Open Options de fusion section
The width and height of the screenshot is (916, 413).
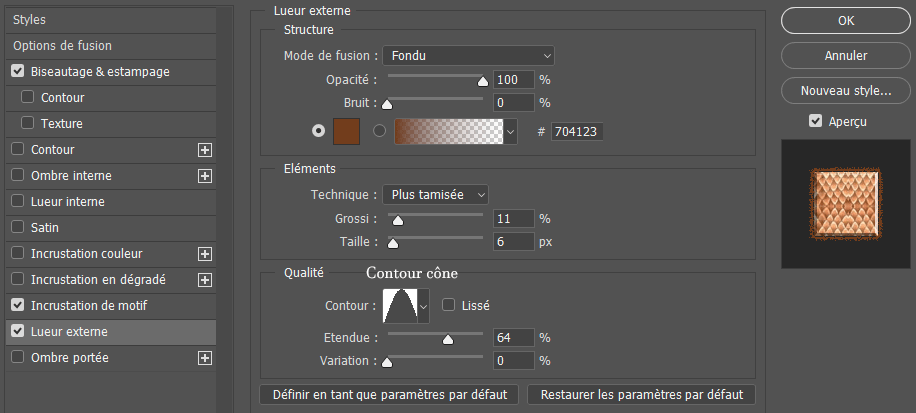(x=62, y=46)
